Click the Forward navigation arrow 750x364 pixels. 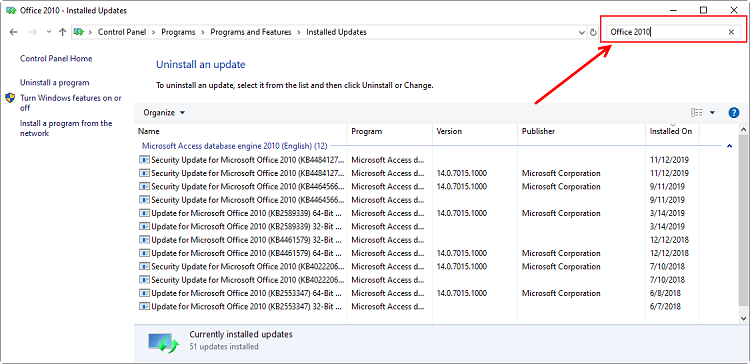tap(33, 32)
